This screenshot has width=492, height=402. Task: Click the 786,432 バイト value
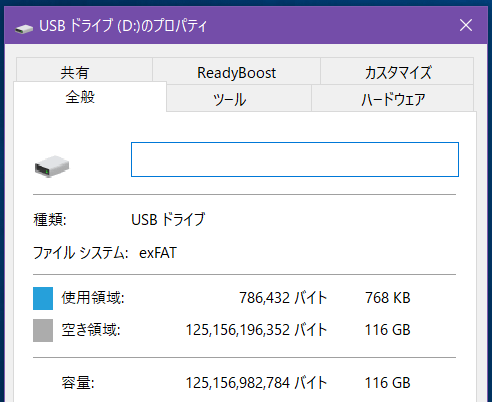pyautogui.click(x=283, y=298)
